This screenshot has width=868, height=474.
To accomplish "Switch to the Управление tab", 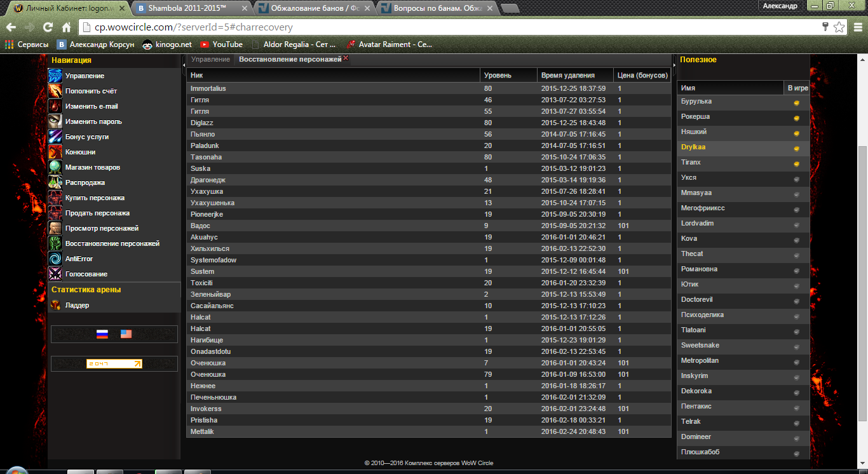I will point(210,59).
